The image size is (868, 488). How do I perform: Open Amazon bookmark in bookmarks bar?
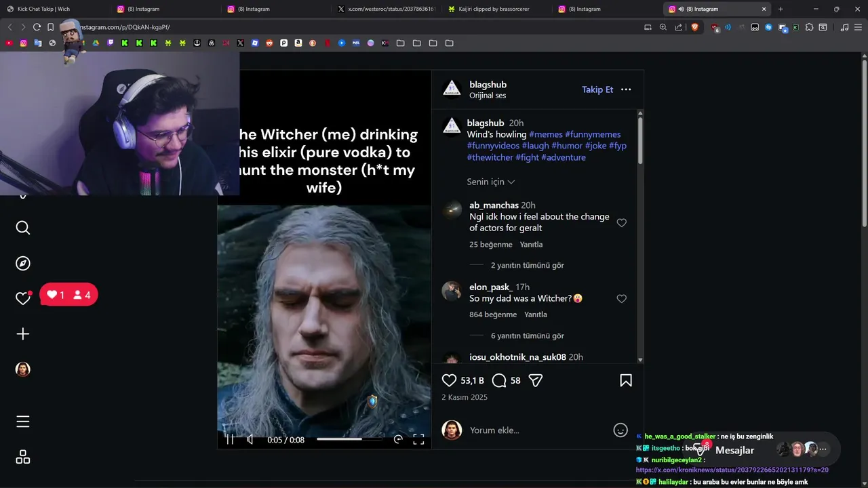tap(298, 43)
